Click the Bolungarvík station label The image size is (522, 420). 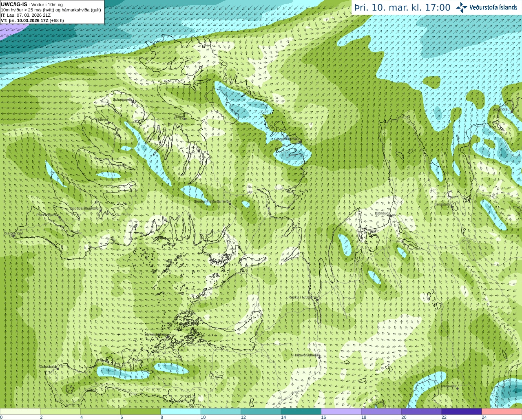[122, 99]
